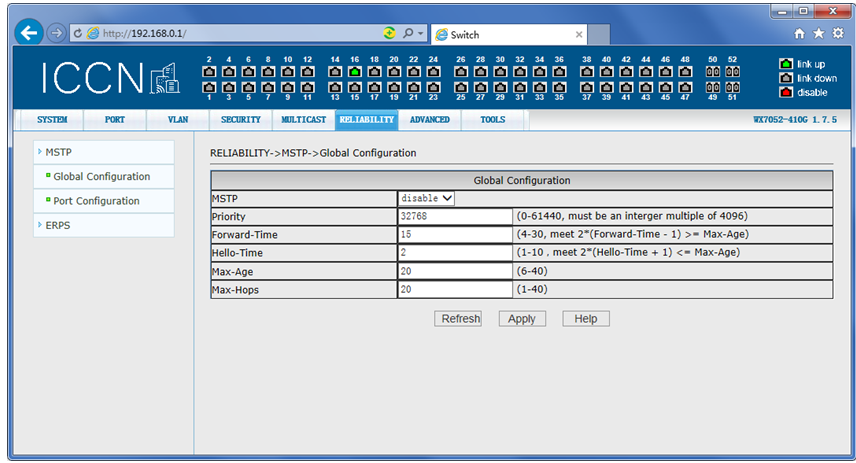Viewport: 856px width, 463px height.
Task: Click the browser back arrow button
Action: (x=30, y=33)
